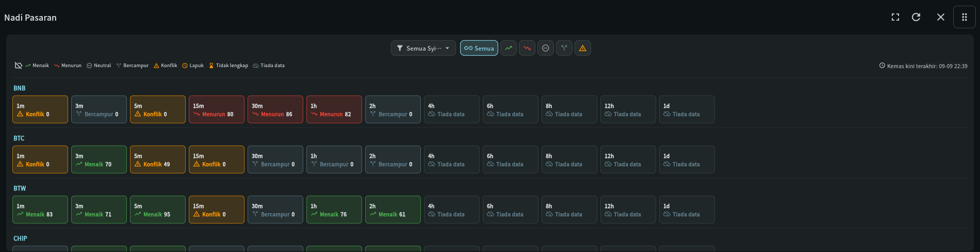Open BTC 1d Tiada data card
Screen dimensions: 980x252
pyautogui.click(x=687, y=160)
